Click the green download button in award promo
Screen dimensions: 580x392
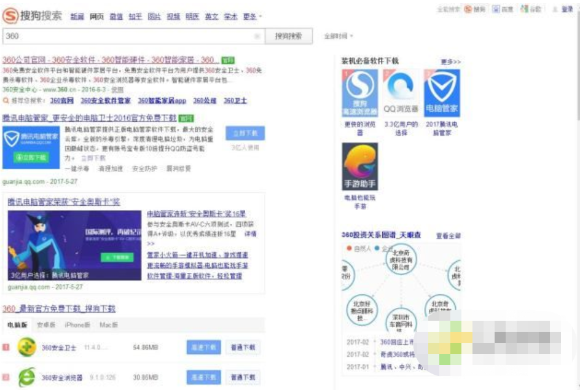point(117,257)
